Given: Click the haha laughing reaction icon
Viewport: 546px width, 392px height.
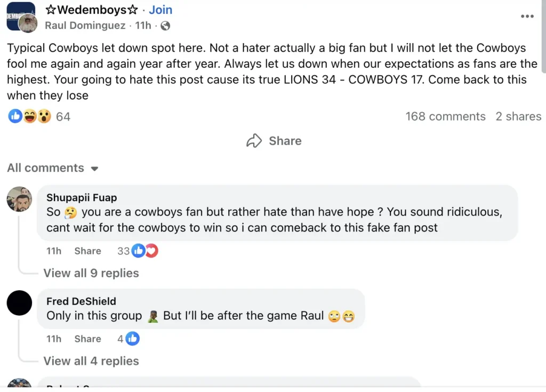Looking at the screenshot, I should tap(31, 116).
